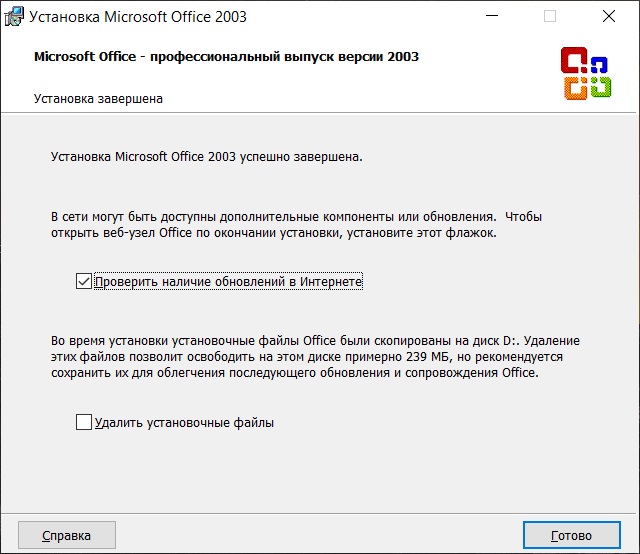
Task: Click the greyed-out maximize window button
Action: pyautogui.click(x=550, y=16)
